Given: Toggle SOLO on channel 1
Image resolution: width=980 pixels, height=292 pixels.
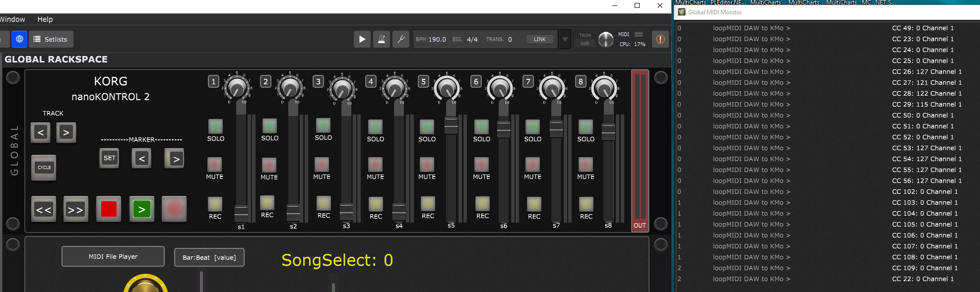Looking at the screenshot, I should coord(215,126).
